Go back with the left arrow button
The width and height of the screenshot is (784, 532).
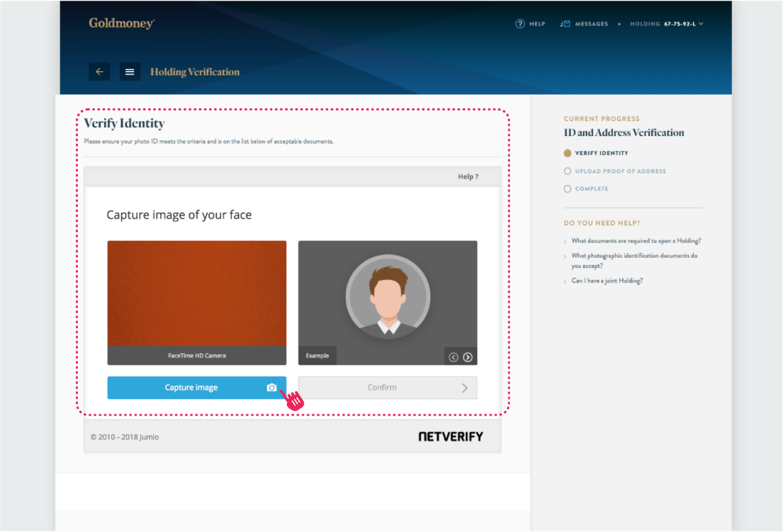point(100,72)
